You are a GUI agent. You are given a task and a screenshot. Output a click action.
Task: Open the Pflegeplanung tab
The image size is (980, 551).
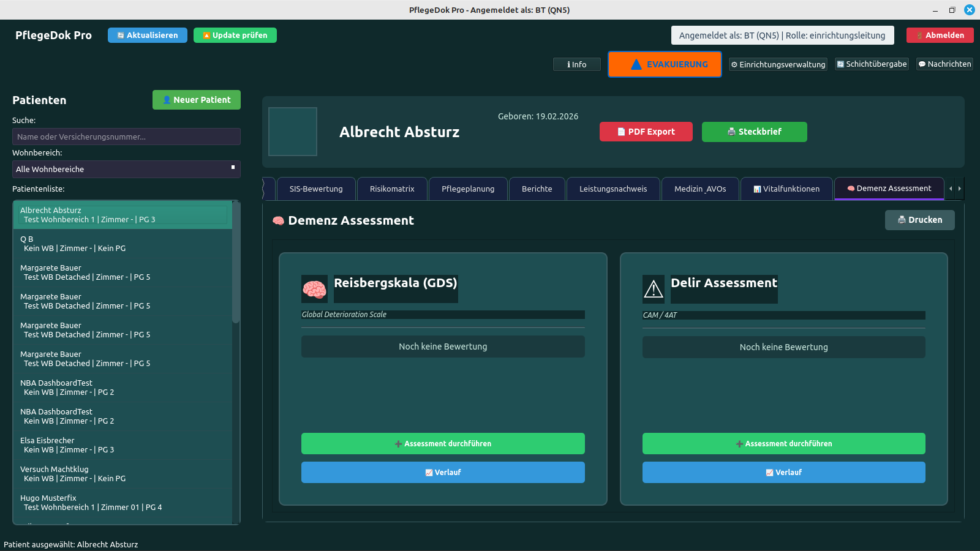468,189
